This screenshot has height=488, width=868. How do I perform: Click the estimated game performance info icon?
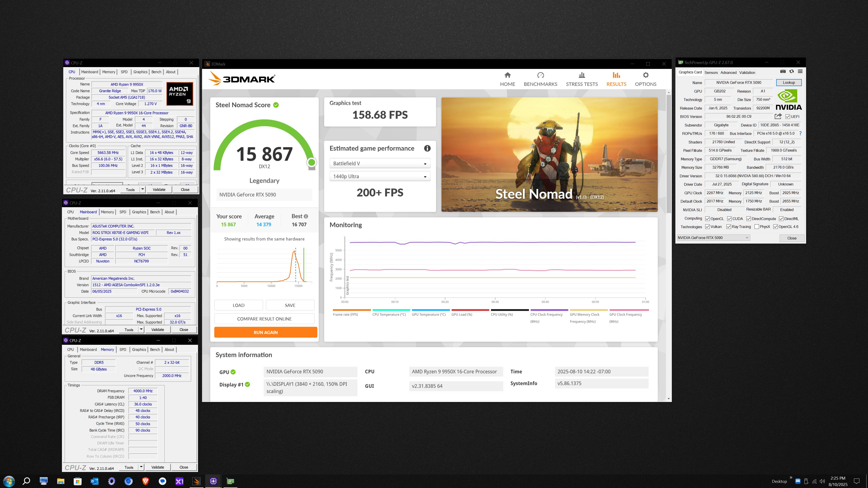[x=427, y=148]
